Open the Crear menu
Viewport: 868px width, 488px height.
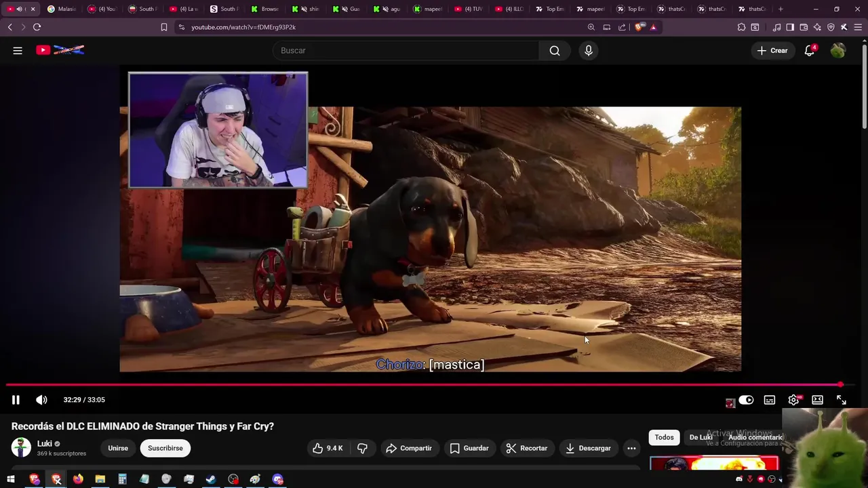(772, 50)
